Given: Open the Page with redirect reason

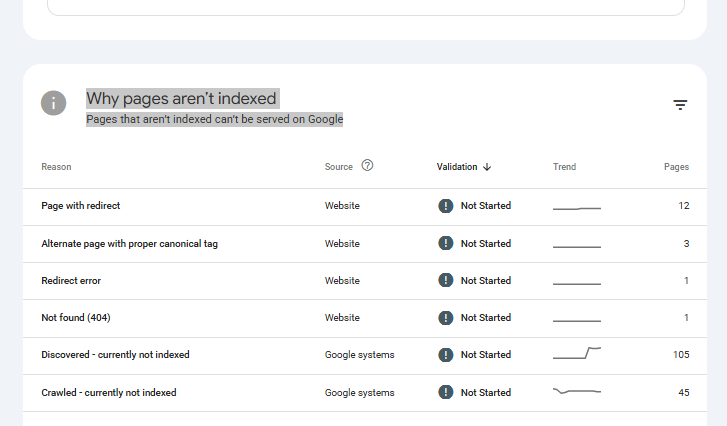Looking at the screenshot, I should [x=81, y=206].
